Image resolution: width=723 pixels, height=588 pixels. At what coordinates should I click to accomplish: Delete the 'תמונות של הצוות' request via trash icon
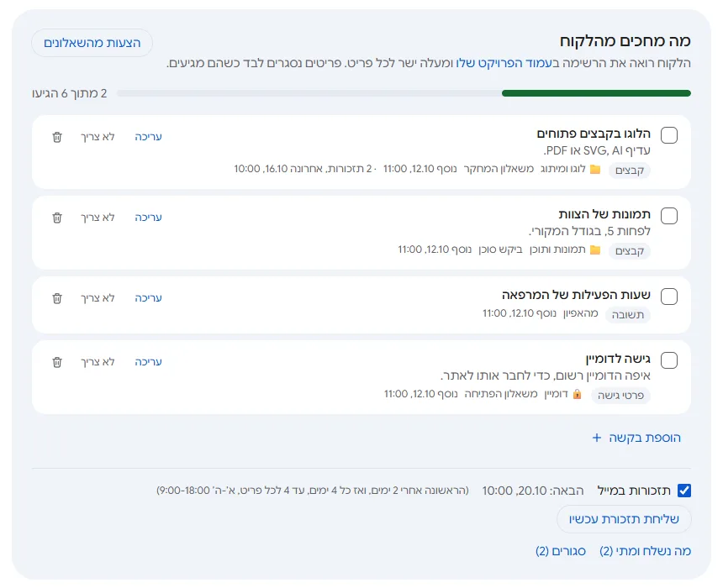point(57,218)
